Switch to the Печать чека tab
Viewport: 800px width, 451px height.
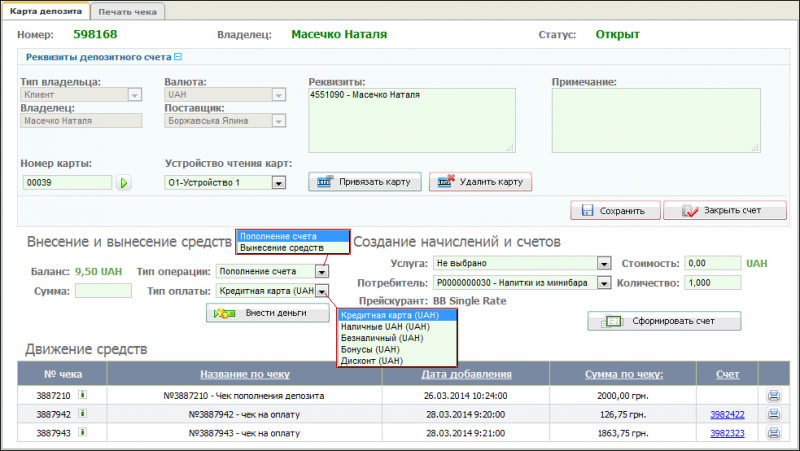[x=128, y=11]
